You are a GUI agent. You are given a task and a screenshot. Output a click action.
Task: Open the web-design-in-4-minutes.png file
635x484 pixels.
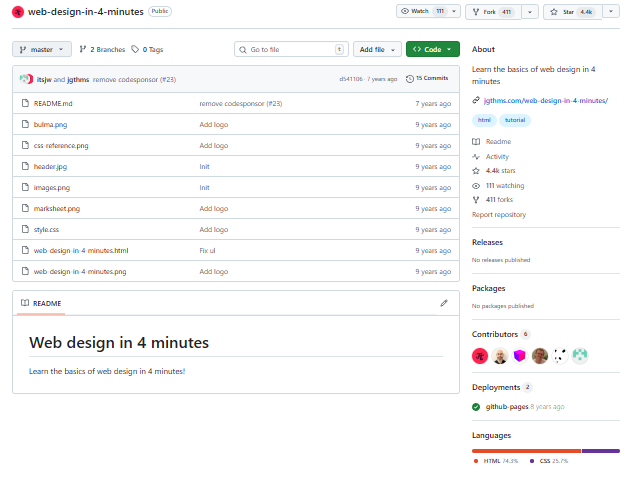pos(80,271)
